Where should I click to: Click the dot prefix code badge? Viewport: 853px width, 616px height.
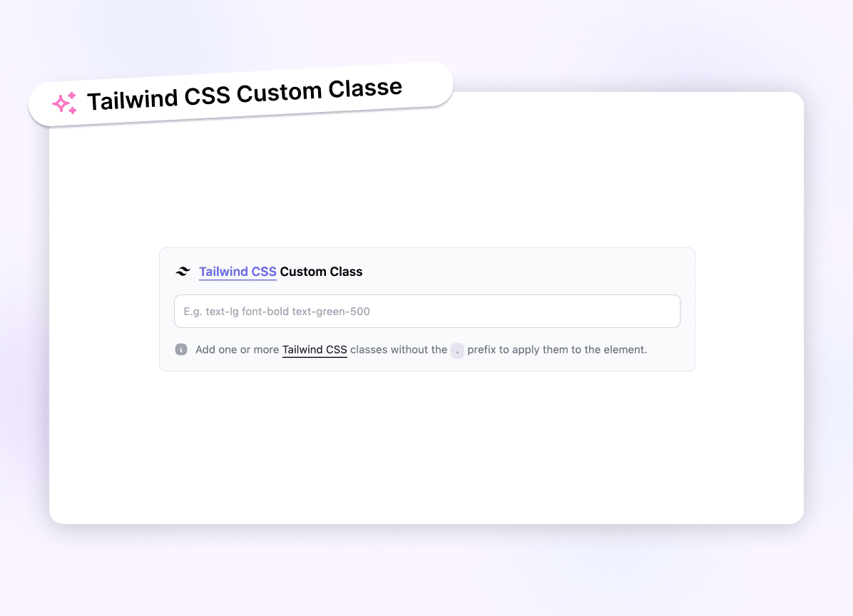coord(457,350)
